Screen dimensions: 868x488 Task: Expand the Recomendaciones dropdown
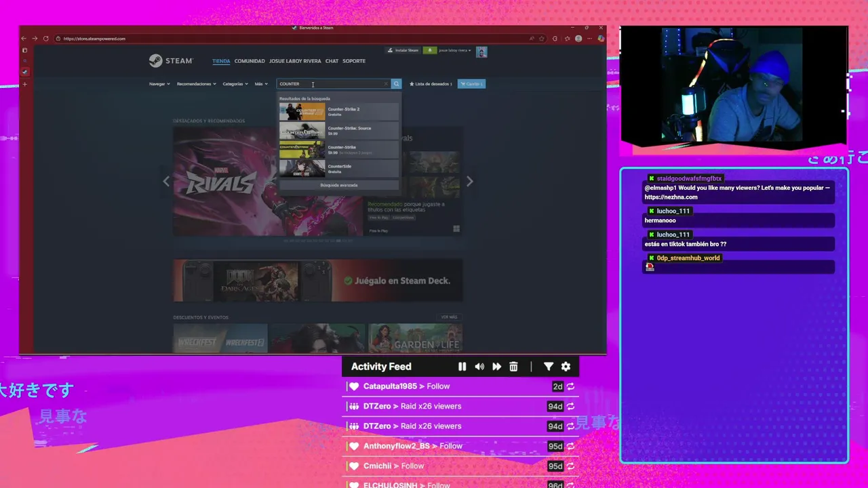(x=197, y=84)
